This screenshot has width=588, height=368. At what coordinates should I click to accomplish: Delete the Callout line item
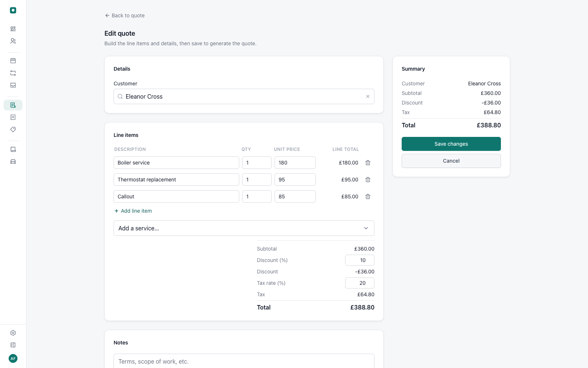[368, 197]
